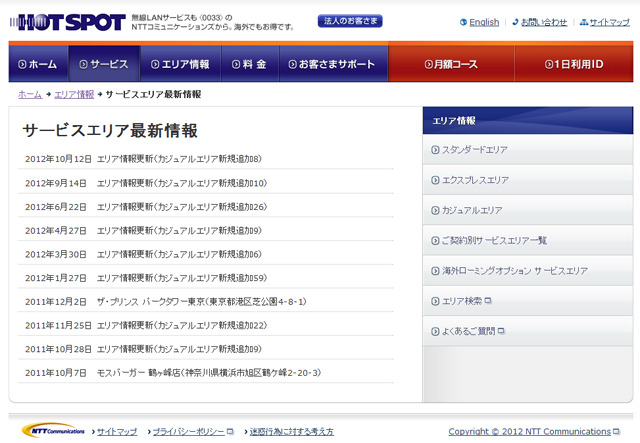
Task: Click the arrow bullet icon for カジュアルエリア
Action: pos(435,210)
